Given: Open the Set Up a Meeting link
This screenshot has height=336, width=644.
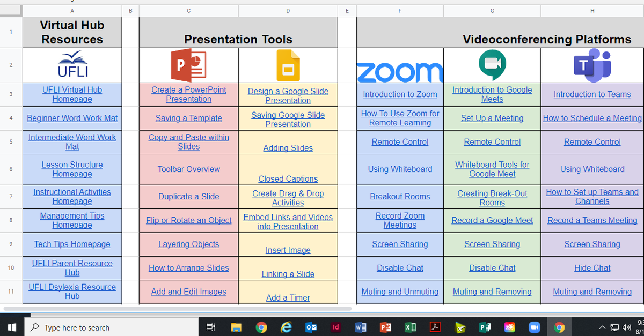Looking at the screenshot, I should click(x=492, y=118).
